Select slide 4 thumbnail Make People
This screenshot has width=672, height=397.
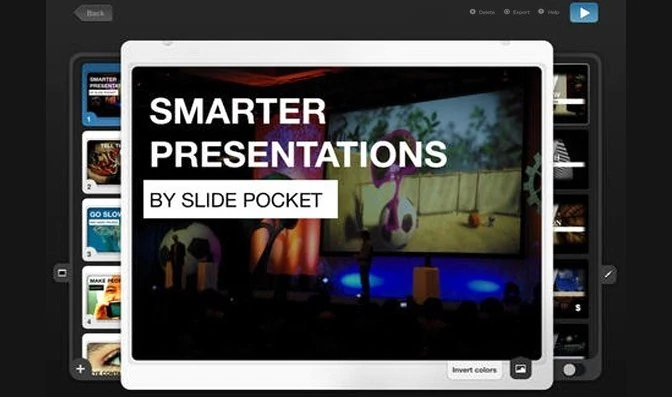click(102, 297)
